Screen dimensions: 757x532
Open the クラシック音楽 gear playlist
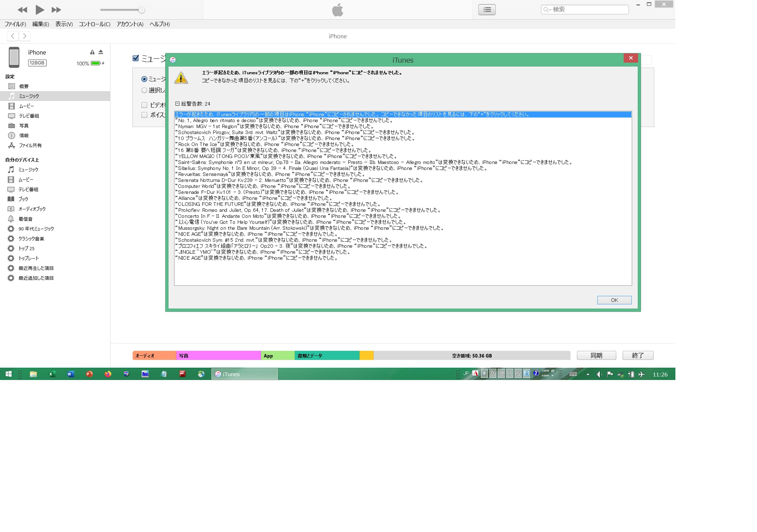tap(31, 239)
